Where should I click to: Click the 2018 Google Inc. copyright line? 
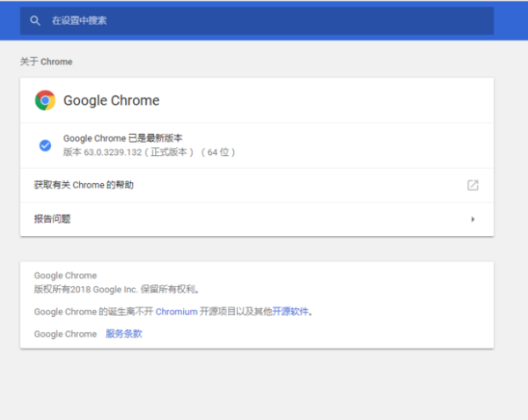coord(117,288)
